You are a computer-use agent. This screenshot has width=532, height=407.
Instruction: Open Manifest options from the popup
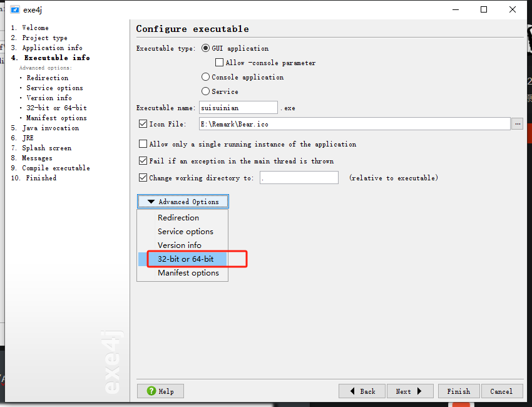(188, 273)
